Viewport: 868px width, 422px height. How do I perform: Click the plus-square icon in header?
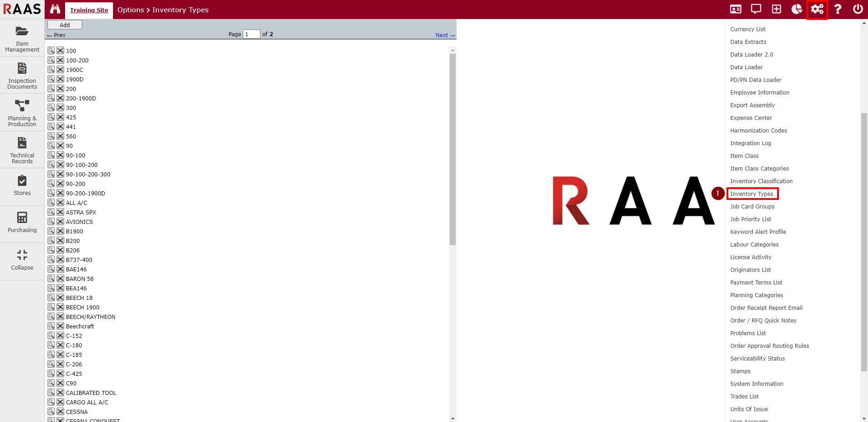(x=776, y=9)
